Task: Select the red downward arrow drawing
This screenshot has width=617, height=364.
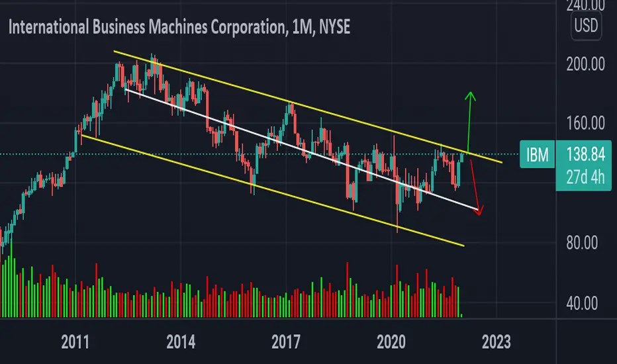Action: pos(475,187)
